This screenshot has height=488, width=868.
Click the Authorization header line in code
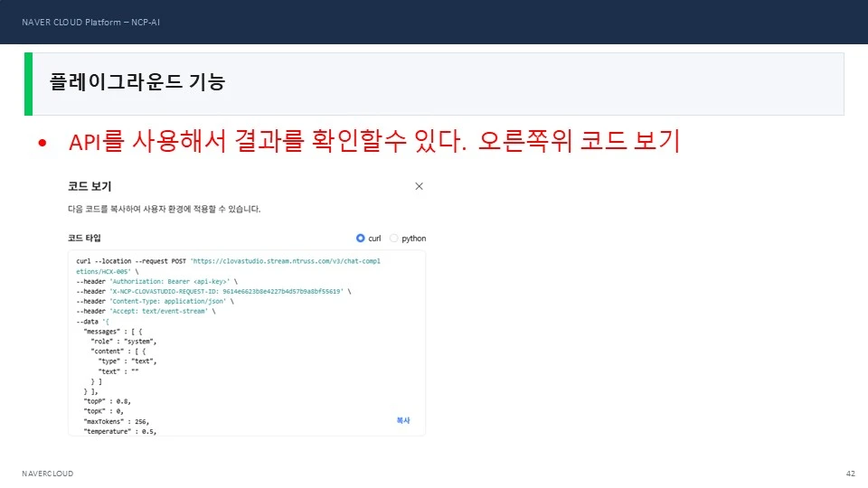[156, 282]
